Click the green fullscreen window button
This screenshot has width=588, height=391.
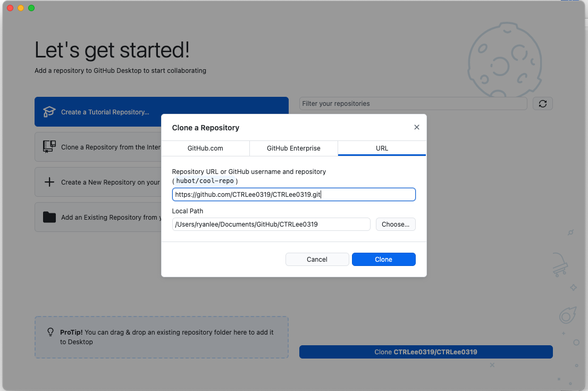click(x=31, y=8)
